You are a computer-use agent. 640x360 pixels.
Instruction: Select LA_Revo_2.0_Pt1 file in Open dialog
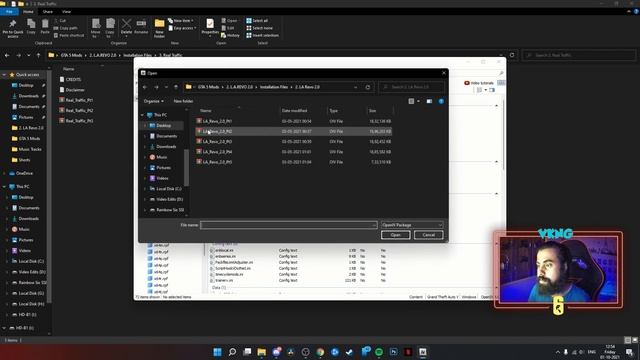tap(294, 121)
